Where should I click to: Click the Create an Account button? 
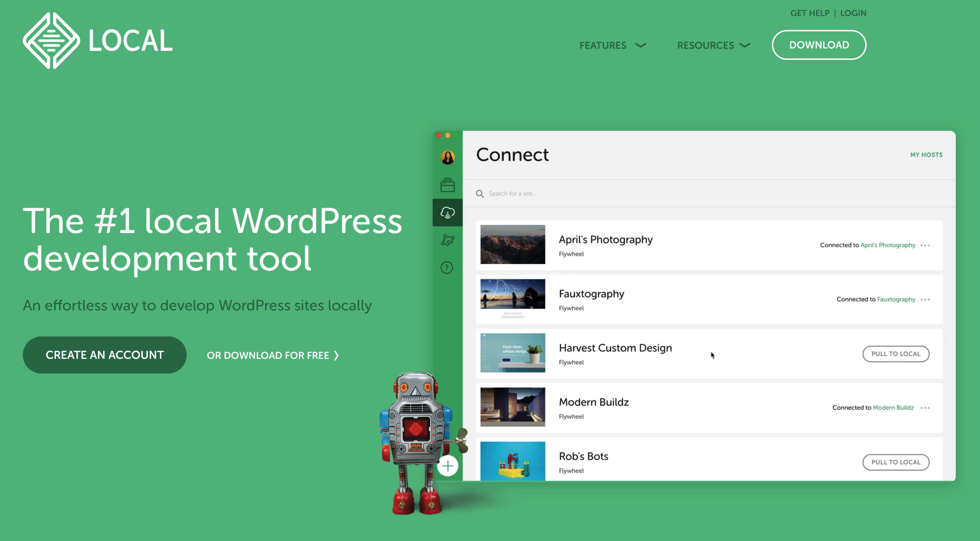point(105,355)
